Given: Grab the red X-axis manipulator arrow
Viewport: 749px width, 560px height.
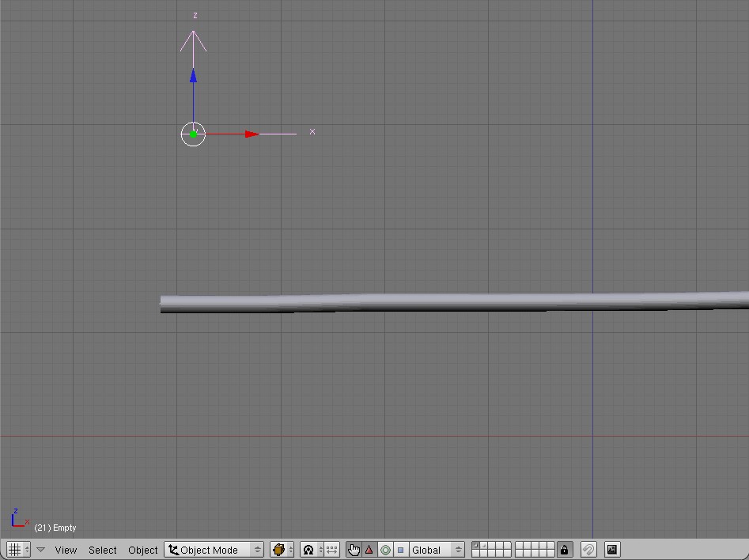Looking at the screenshot, I should coord(252,134).
